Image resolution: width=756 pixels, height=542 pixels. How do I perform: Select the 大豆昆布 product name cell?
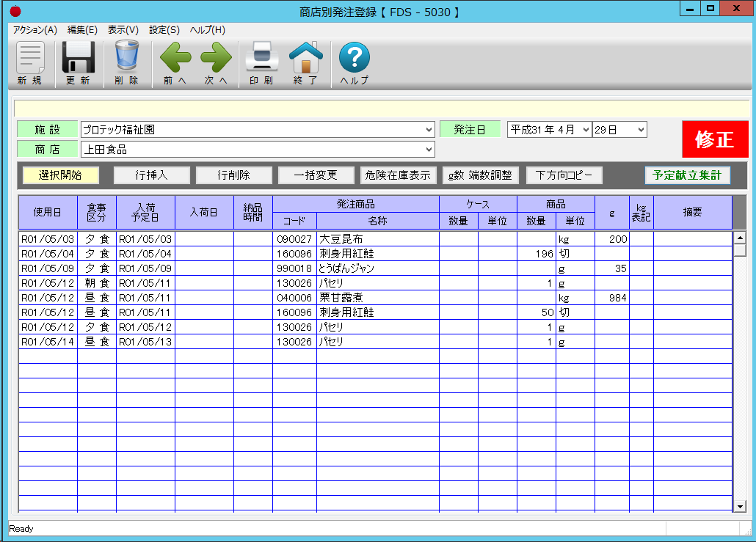pyautogui.click(x=377, y=239)
